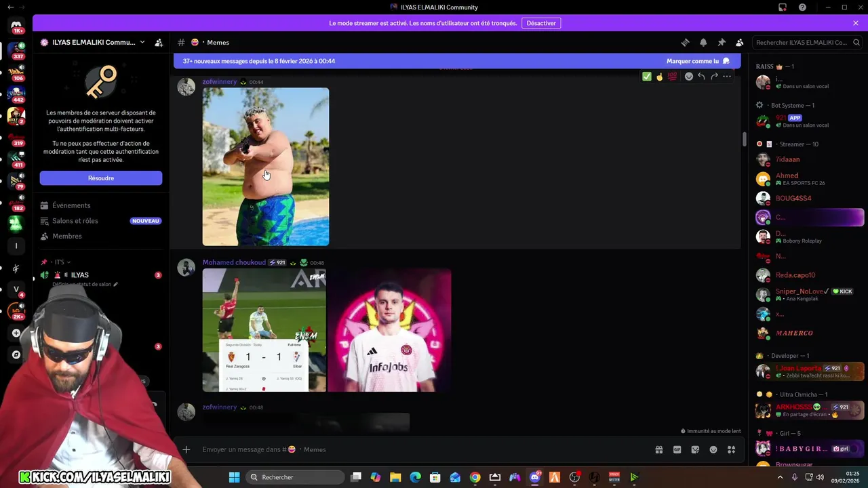Open Salons et rôles
868x488 pixels.
[101, 221]
